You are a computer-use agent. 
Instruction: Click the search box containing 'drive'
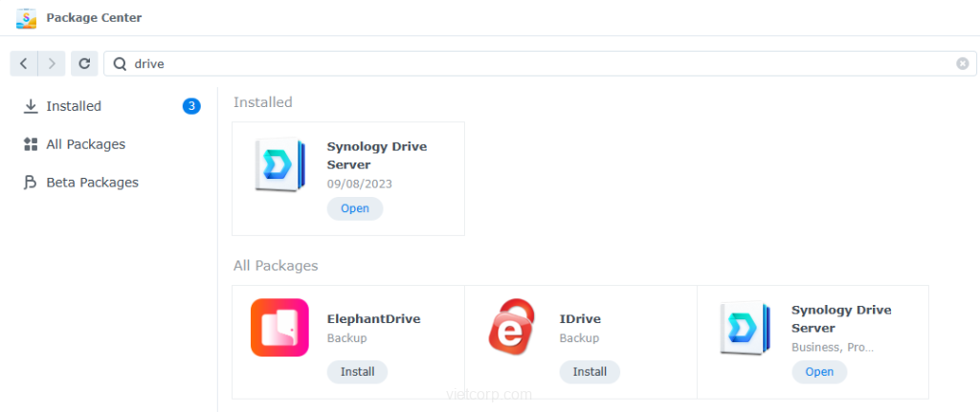pos(536,64)
